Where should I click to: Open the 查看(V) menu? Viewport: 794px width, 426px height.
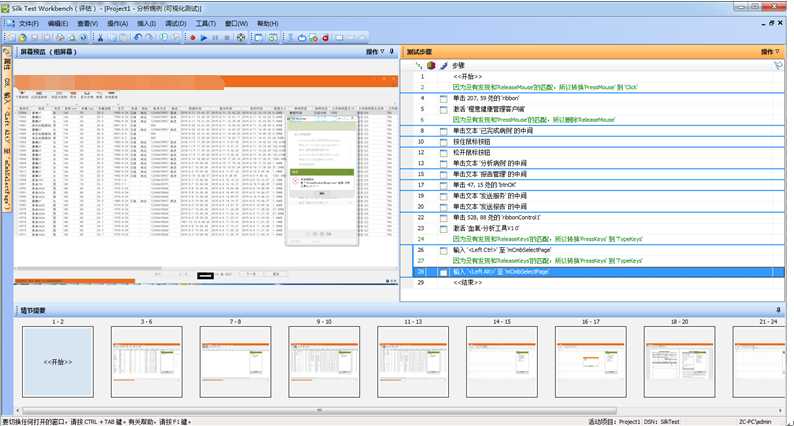(87, 24)
